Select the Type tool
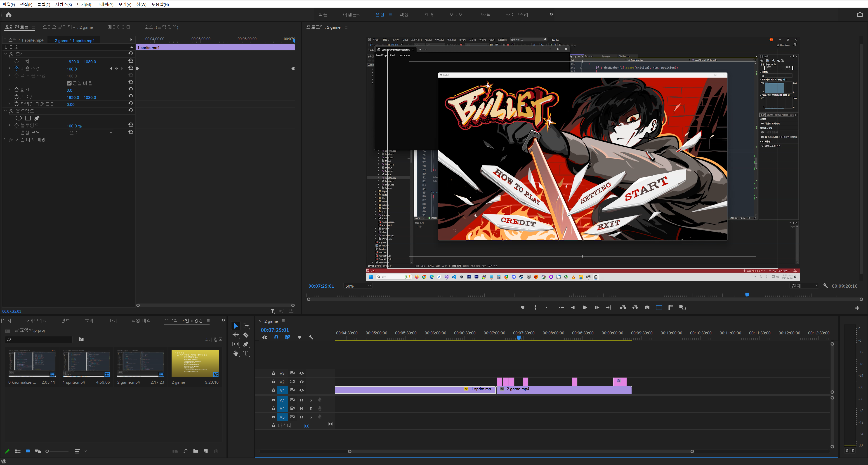 (x=246, y=353)
